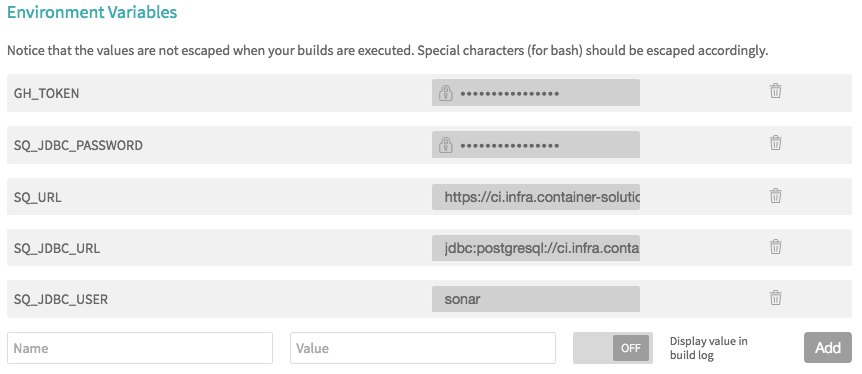Focus the Name input field
Image resolution: width=862 pixels, height=374 pixels.
[x=140, y=348]
